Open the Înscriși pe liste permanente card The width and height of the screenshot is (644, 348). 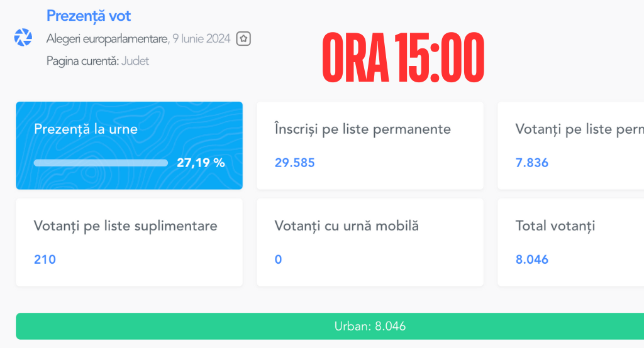[370, 146]
